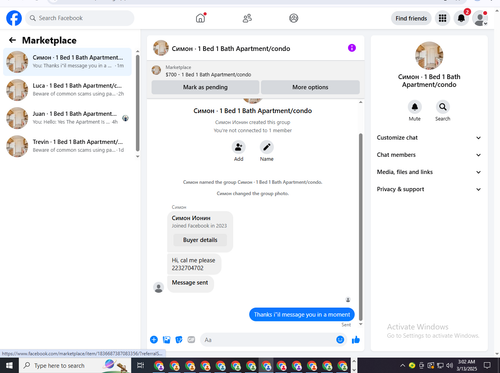
Task: Click the 'Message sent' bubble
Action: (190, 283)
